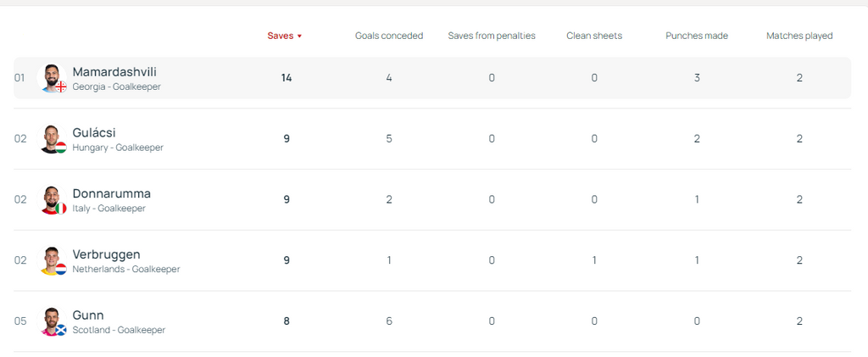Click Gunn's player avatar photo

tap(52, 321)
